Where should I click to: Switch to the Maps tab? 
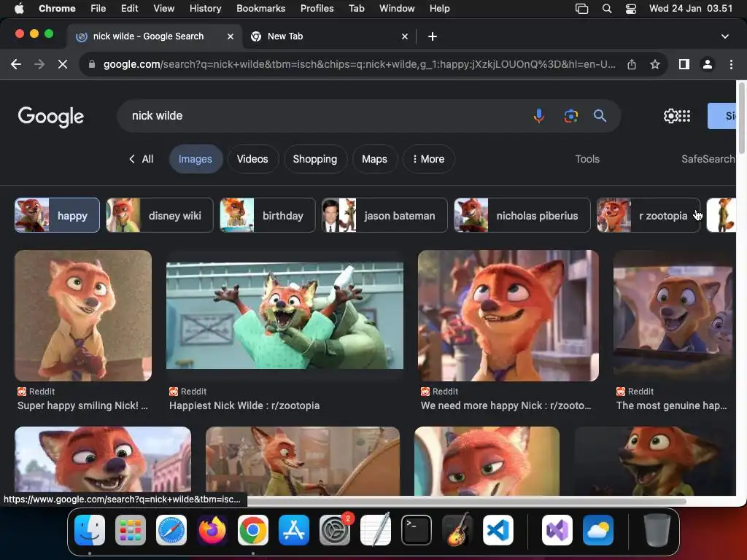(x=374, y=159)
